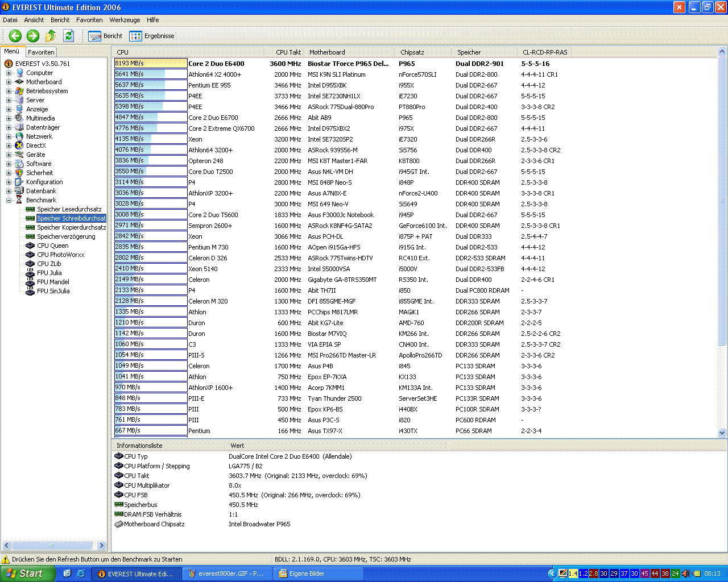Collapse the Benchmark tree node
This screenshot has width=728, height=582.
[9, 200]
